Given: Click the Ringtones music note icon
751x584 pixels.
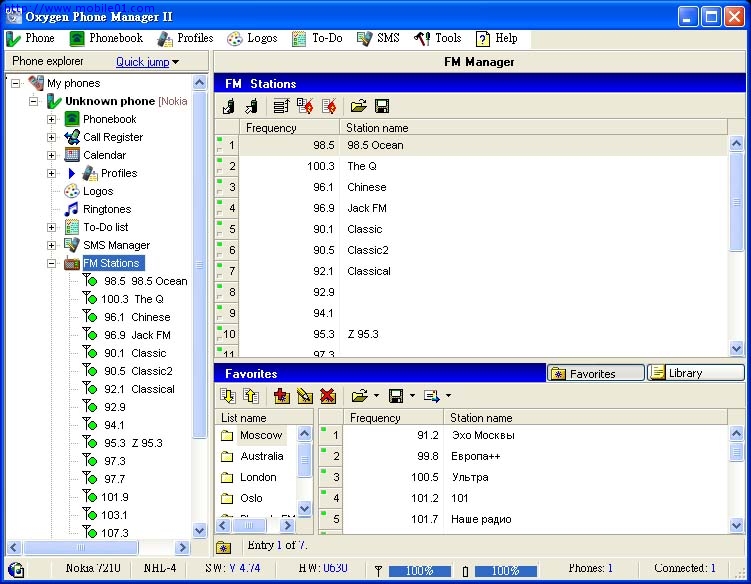Looking at the screenshot, I should click(71, 209).
